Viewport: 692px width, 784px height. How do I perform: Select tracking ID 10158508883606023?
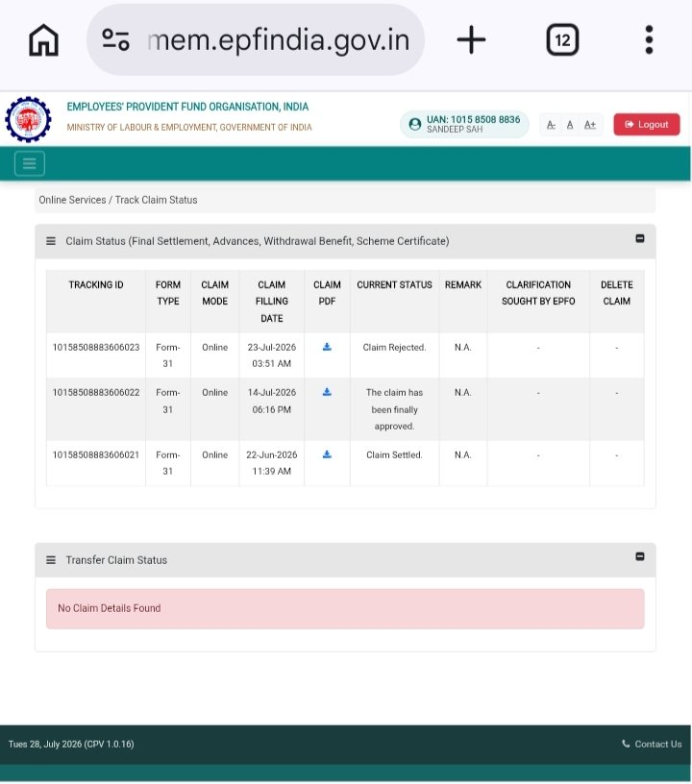(x=96, y=347)
